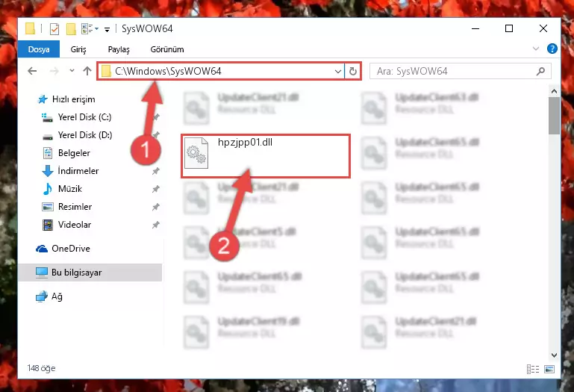Click the pin icon next to İndirmeler

point(156,171)
